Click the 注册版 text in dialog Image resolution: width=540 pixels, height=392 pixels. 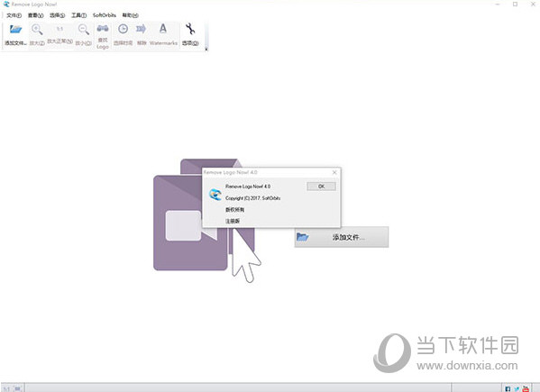(233, 221)
